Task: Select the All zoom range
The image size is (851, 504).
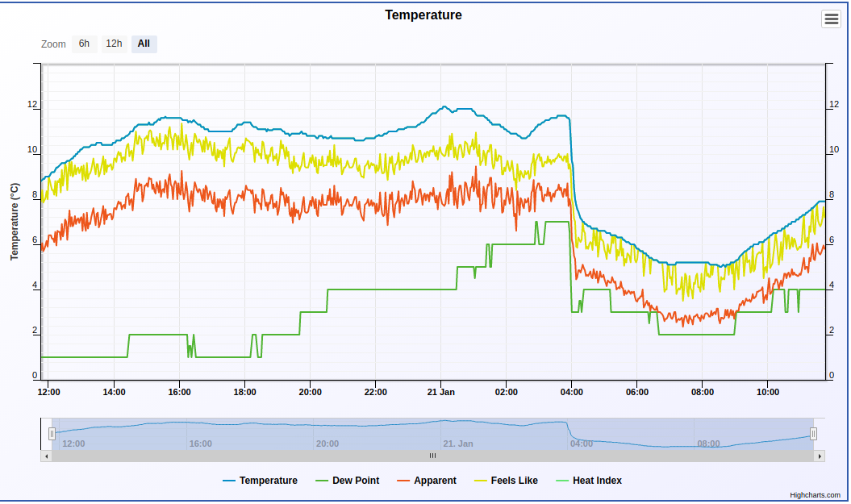Action: tap(144, 44)
